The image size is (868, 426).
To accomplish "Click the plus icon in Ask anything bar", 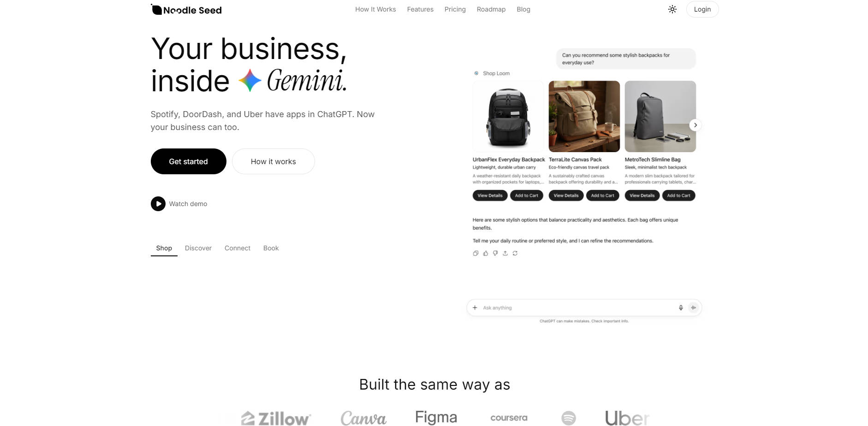I will (475, 308).
